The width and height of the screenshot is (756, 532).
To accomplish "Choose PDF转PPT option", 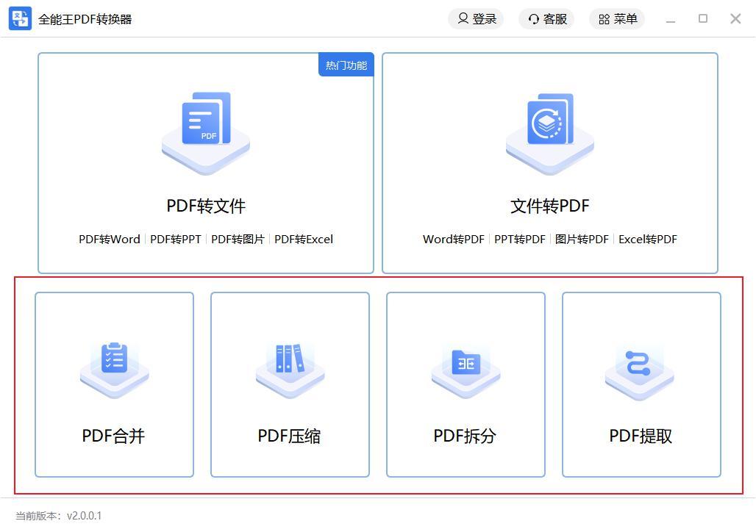I will point(176,240).
